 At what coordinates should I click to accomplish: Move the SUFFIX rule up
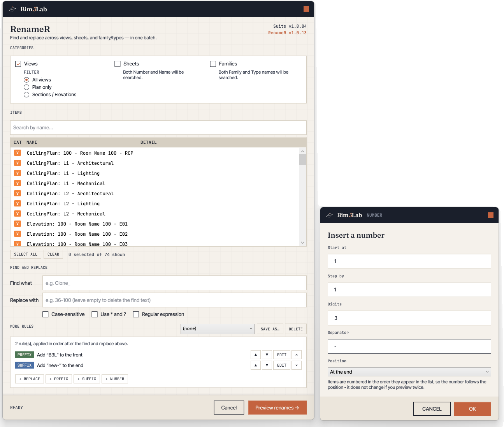click(256, 365)
